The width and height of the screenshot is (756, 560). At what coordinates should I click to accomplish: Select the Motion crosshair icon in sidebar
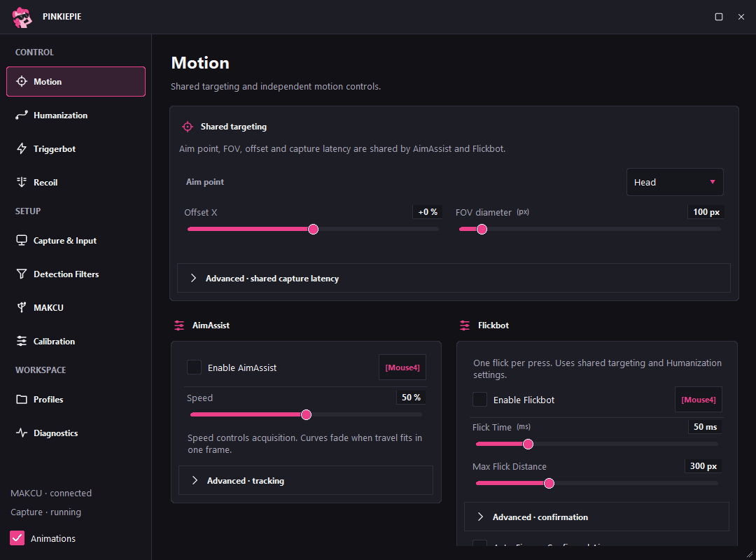[x=22, y=81]
